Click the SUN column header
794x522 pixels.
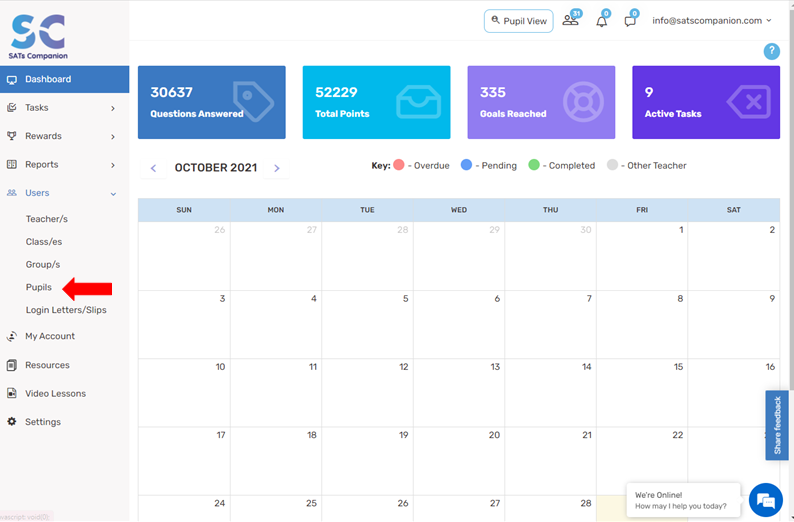(184, 210)
